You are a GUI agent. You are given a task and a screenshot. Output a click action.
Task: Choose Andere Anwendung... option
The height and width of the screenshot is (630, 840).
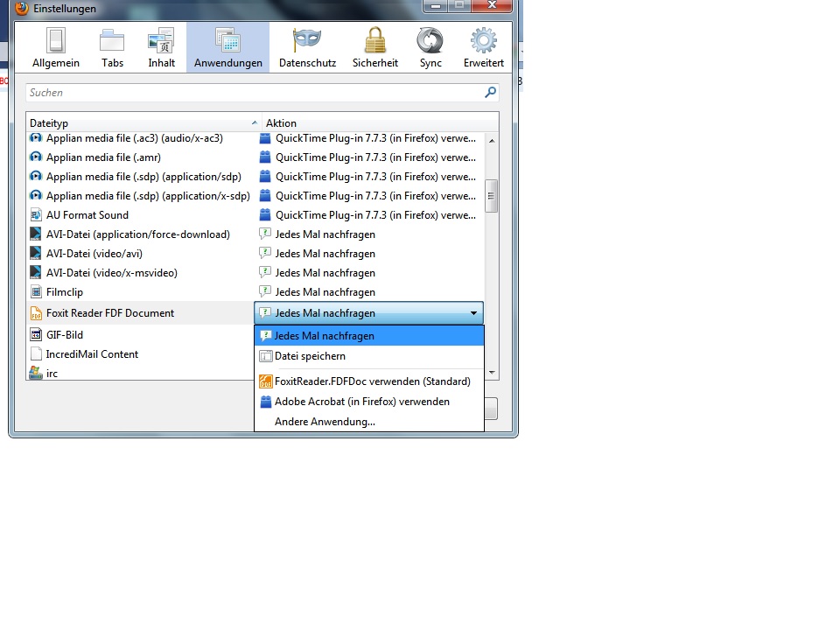click(x=369, y=422)
